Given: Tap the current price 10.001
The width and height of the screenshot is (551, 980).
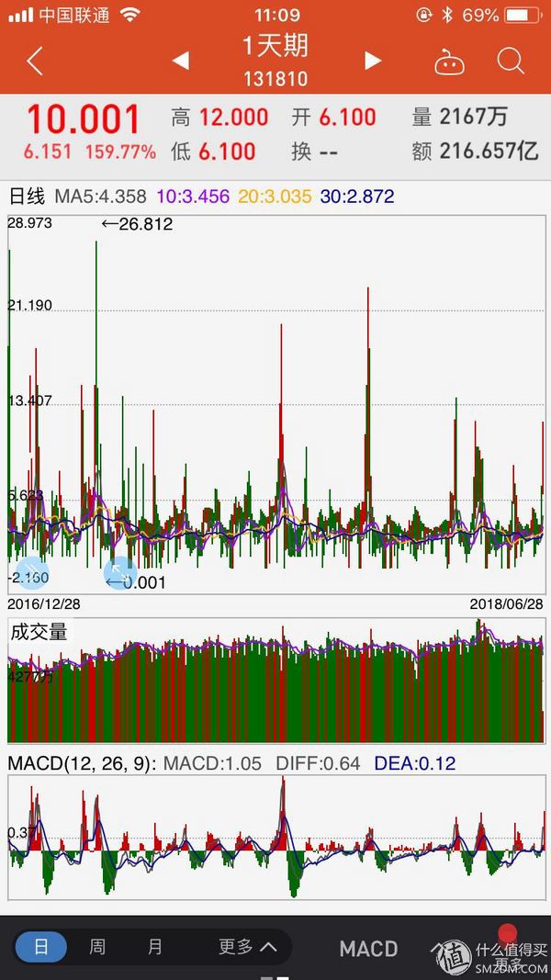Looking at the screenshot, I should 84,120.
